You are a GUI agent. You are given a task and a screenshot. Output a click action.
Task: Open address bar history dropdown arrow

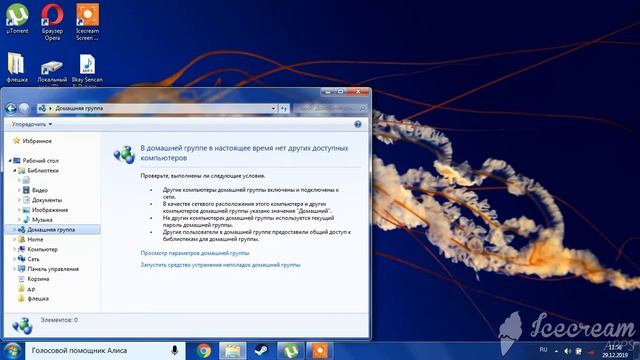[273, 108]
